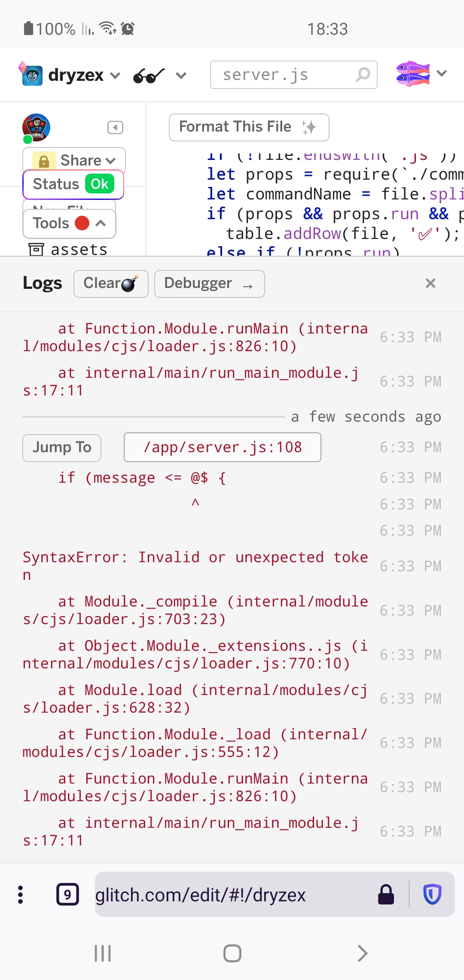Open browser three-dot menu
The height and width of the screenshot is (980, 464).
pos(20,894)
